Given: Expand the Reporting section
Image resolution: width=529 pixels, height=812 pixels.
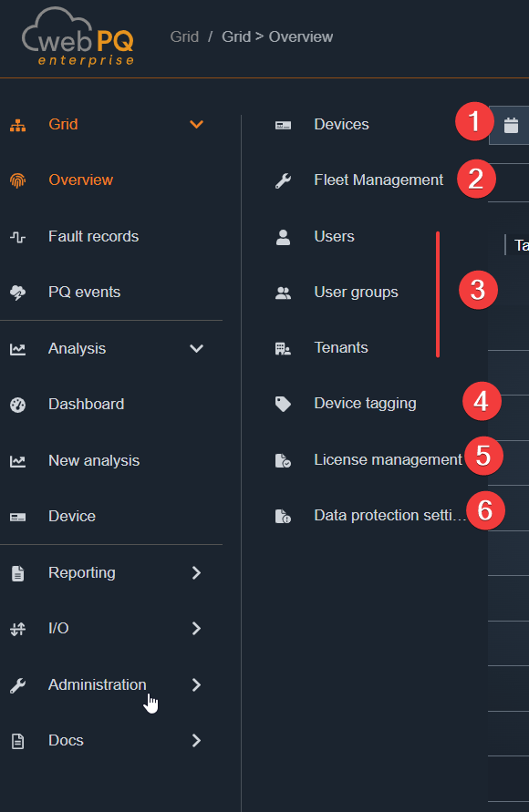Looking at the screenshot, I should point(196,572).
